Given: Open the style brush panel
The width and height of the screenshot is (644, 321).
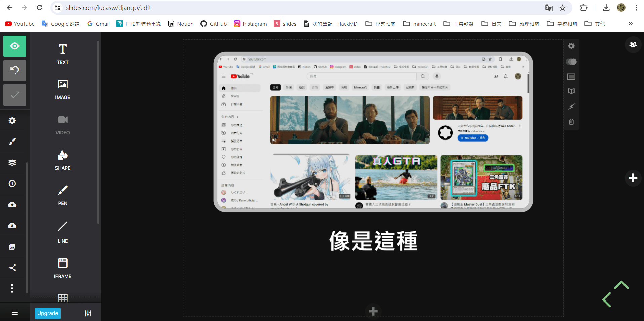Looking at the screenshot, I should [x=12, y=142].
